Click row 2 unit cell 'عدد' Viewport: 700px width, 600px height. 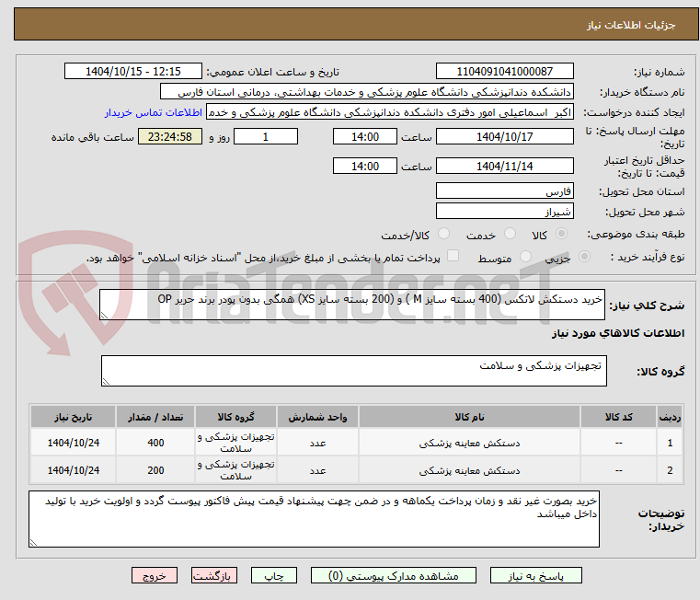pos(317,470)
